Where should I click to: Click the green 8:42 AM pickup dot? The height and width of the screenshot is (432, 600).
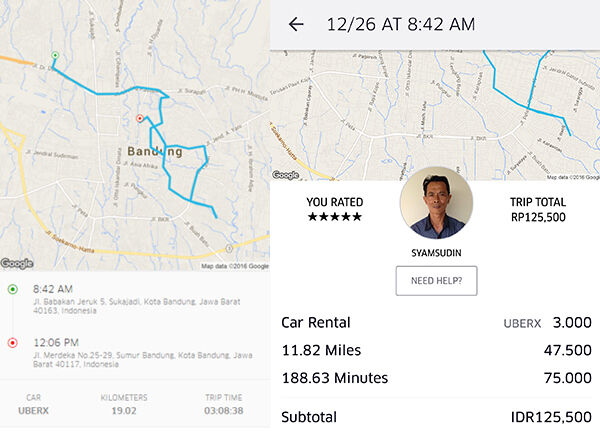point(12,289)
